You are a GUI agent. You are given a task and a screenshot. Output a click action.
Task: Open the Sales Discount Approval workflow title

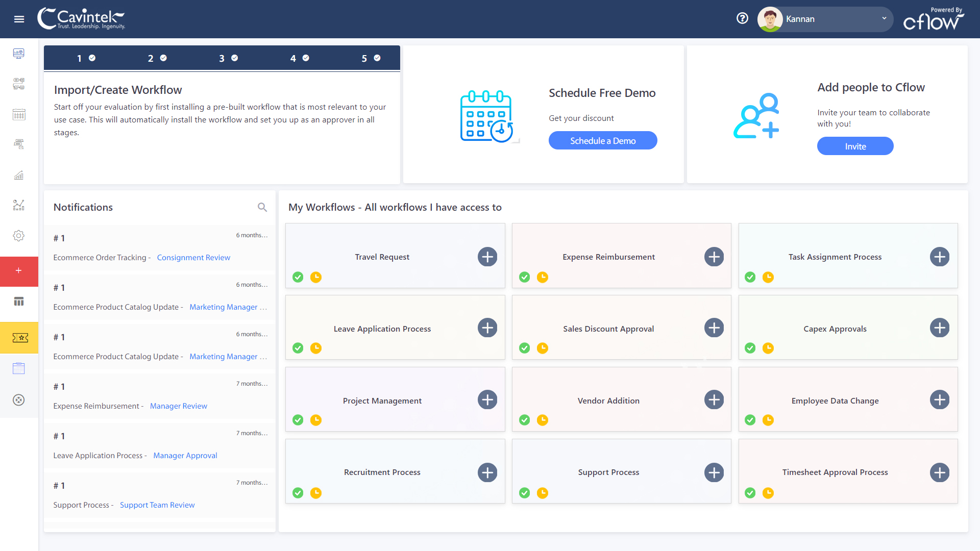pyautogui.click(x=608, y=329)
